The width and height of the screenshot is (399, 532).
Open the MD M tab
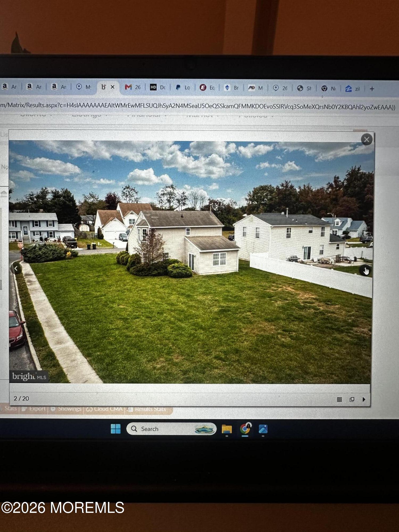click(x=256, y=88)
